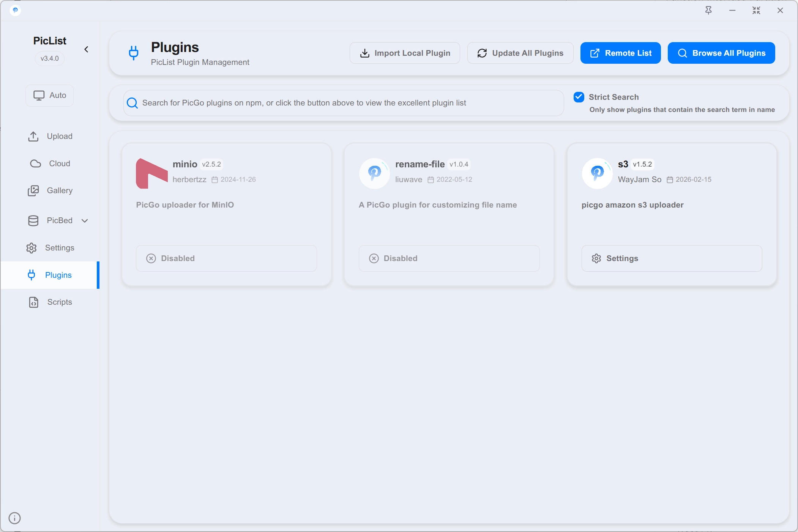Click the calendar icon beside 2026-02-15
Viewport: 798px width, 532px height.
[x=670, y=179]
